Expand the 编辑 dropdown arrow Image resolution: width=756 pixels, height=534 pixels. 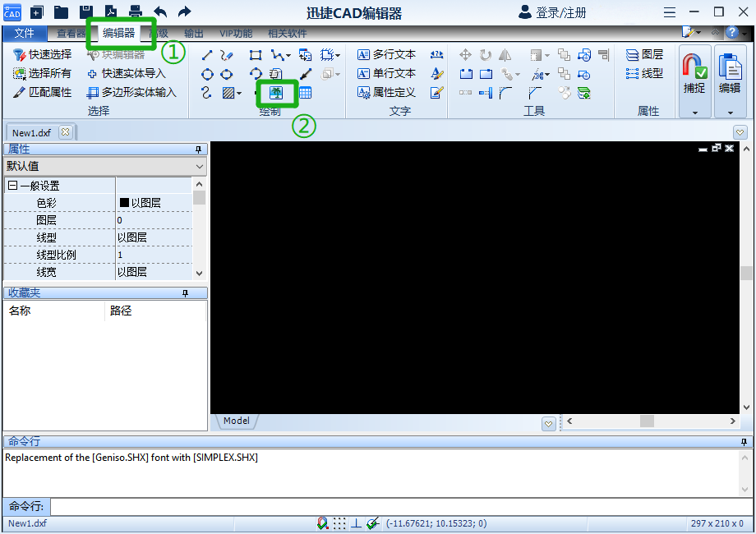click(x=730, y=113)
